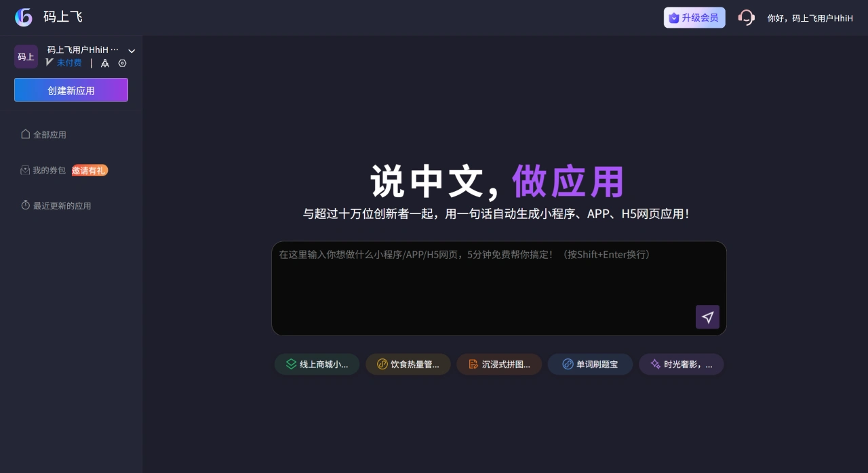Screen dimensions: 868x473
Task: Click the 码上飞 logo icon
Action: 24,17
